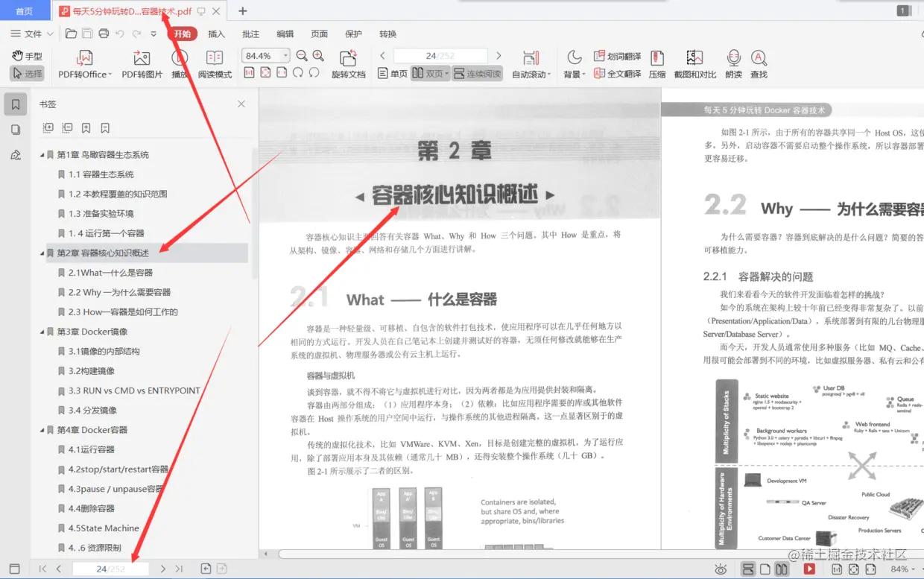Go to previous page arrow in ribbon
This screenshot has height=579, width=924.
pyautogui.click(x=383, y=56)
